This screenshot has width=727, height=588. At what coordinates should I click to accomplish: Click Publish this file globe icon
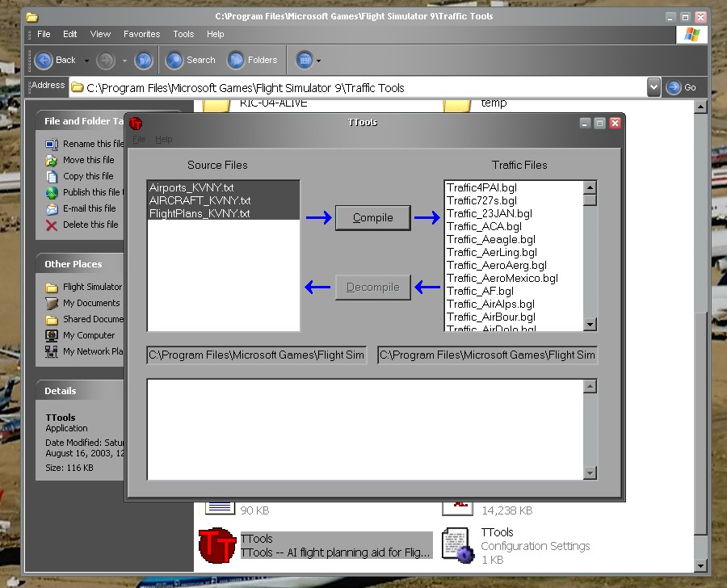[x=52, y=192]
